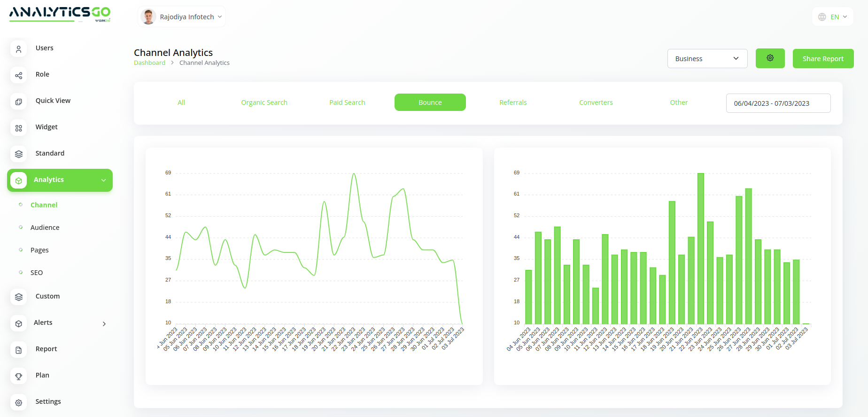Open the Report document icon
Image resolution: width=868 pixels, height=417 pixels.
coord(19,349)
